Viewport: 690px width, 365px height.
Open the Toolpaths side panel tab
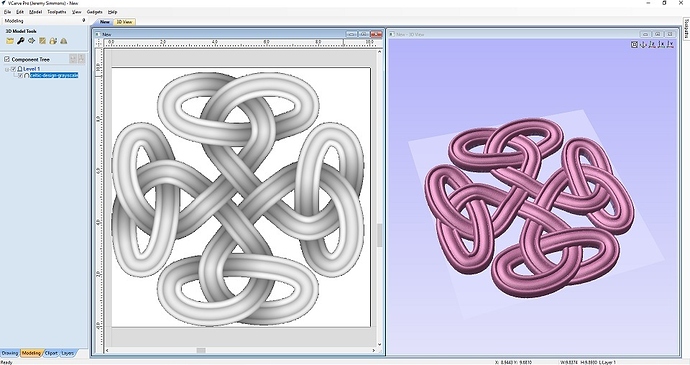686,29
